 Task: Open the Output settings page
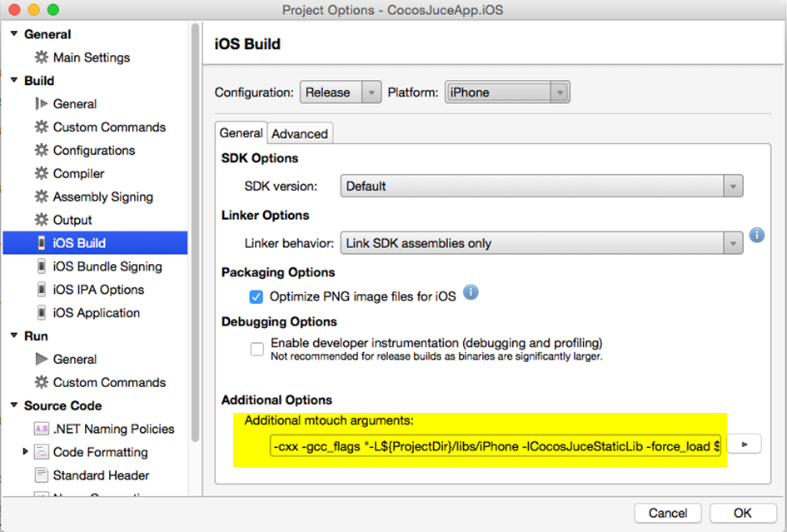click(72, 220)
